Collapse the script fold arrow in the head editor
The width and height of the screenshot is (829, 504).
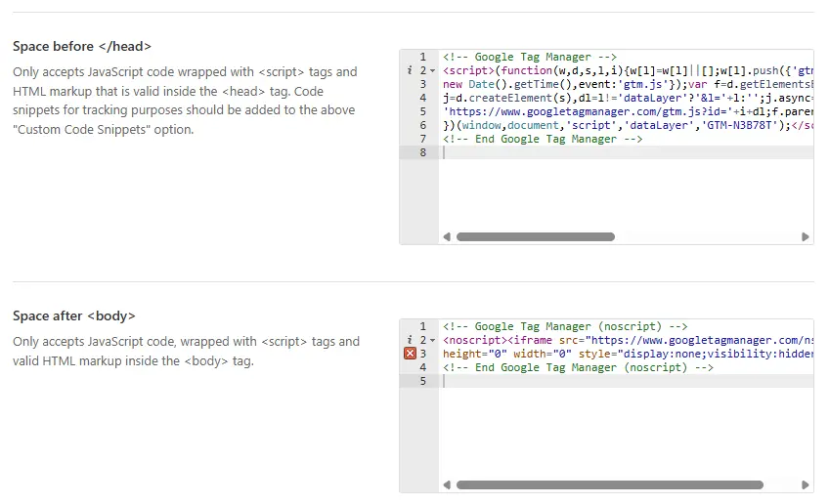(x=432, y=70)
